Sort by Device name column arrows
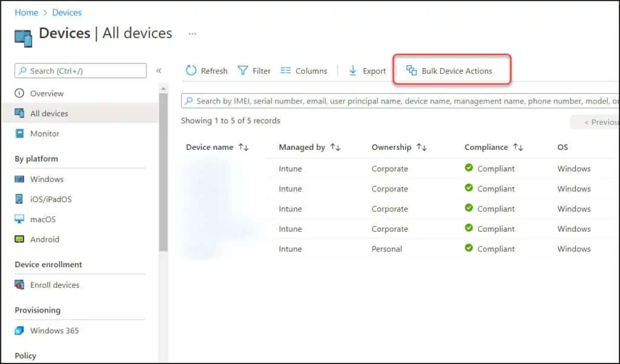The image size is (620, 364). click(243, 148)
